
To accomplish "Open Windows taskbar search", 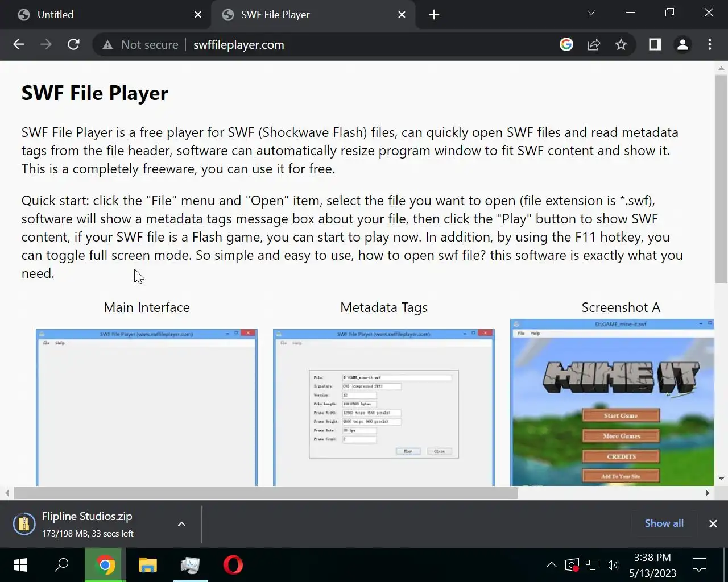I will (x=61, y=565).
